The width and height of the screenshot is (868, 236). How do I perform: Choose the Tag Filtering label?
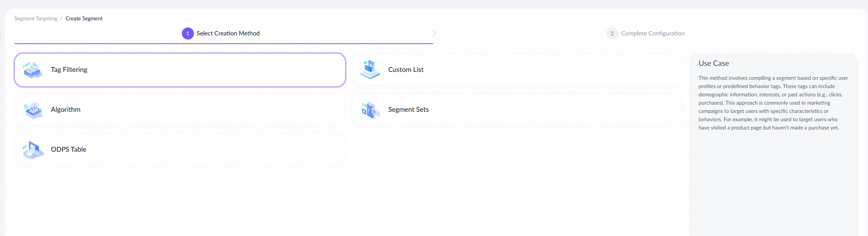point(69,70)
